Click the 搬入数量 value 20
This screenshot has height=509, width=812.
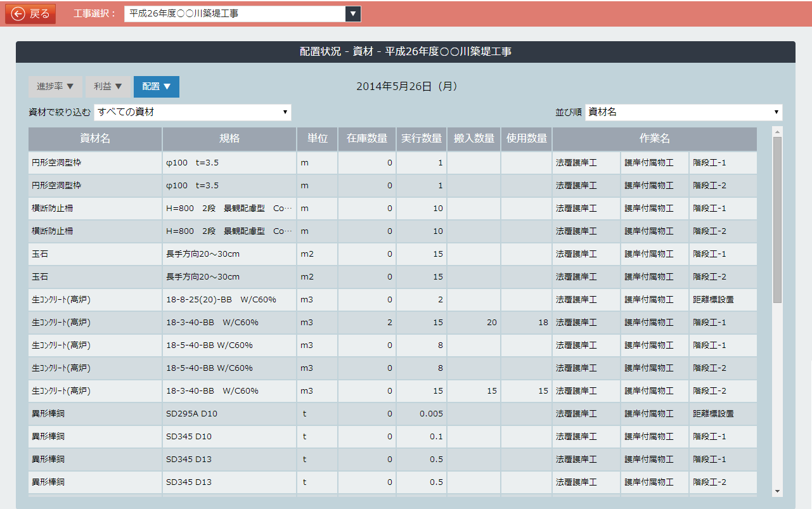click(x=492, y=323)
